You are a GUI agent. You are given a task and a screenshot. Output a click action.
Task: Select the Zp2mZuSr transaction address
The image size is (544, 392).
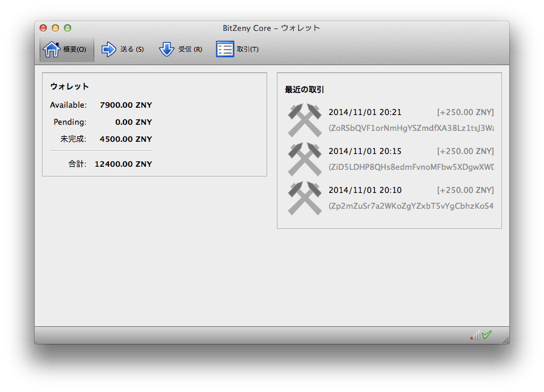click(411, 206)
